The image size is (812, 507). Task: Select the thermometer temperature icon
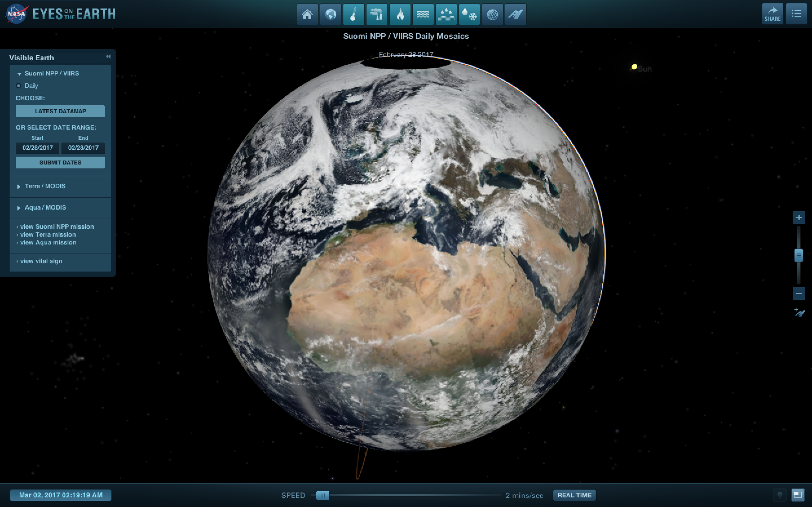[354, 14]
